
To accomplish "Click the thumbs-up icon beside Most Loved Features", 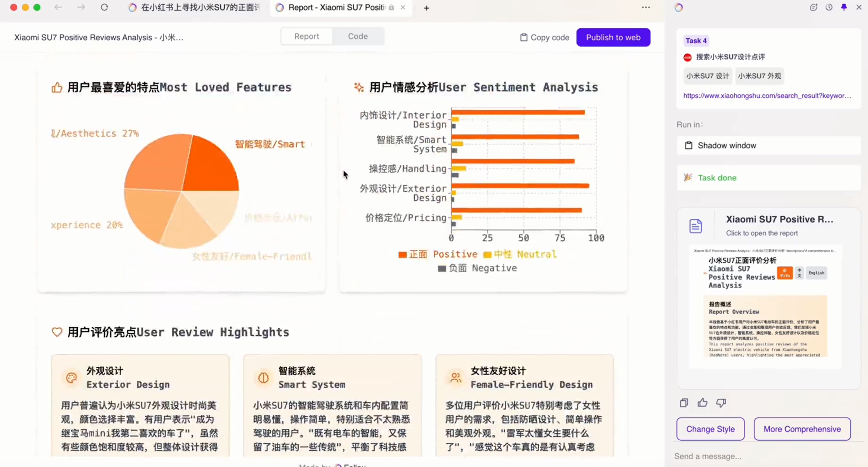I will pyautogui.click(x=57, y=87).
